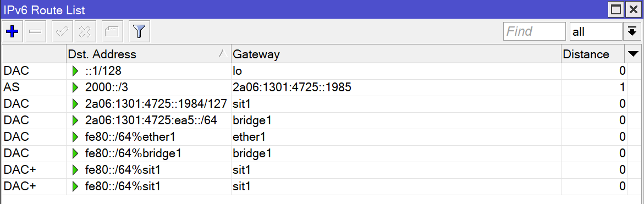
Task: Select the fe80::/64%ether1 route row
Action: pos(315,137)
